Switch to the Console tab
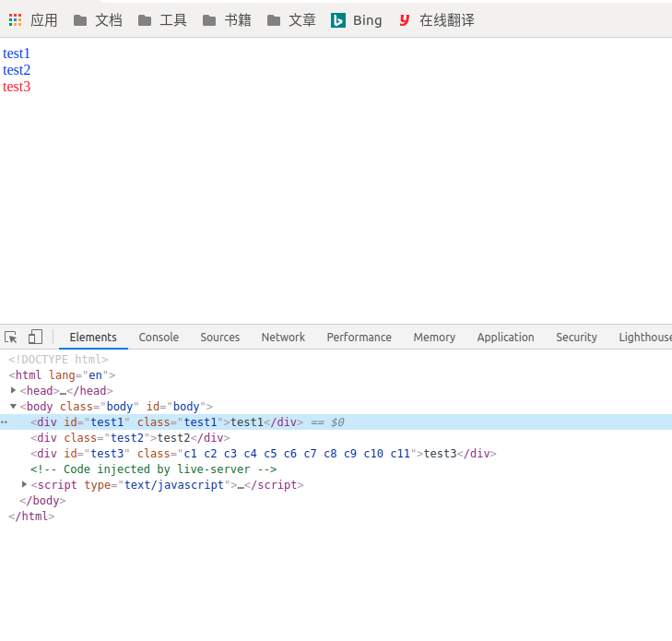Screen dimensions: 672x641 coord(159,337)
